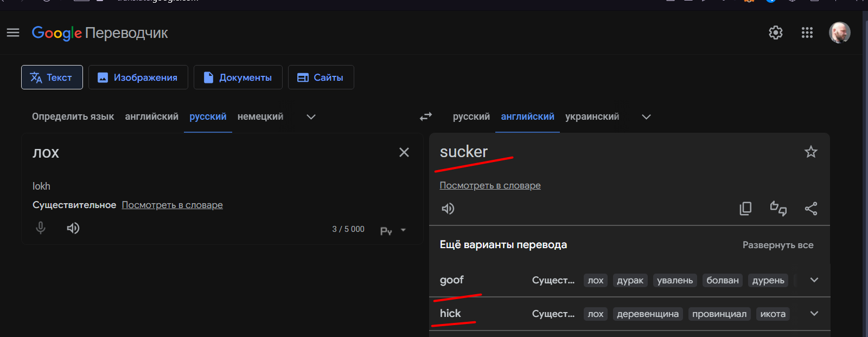Open the Ру keyboard input dropdown
868x337 pixels.
403,230
